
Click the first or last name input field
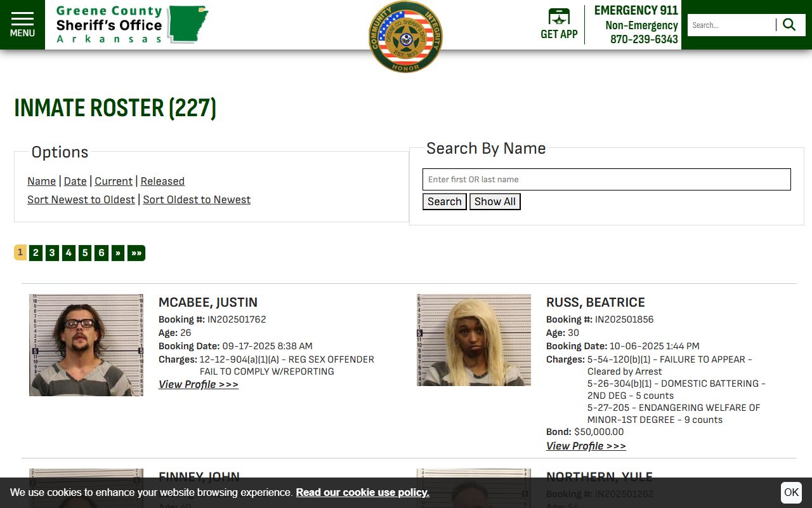coord(606,179)
